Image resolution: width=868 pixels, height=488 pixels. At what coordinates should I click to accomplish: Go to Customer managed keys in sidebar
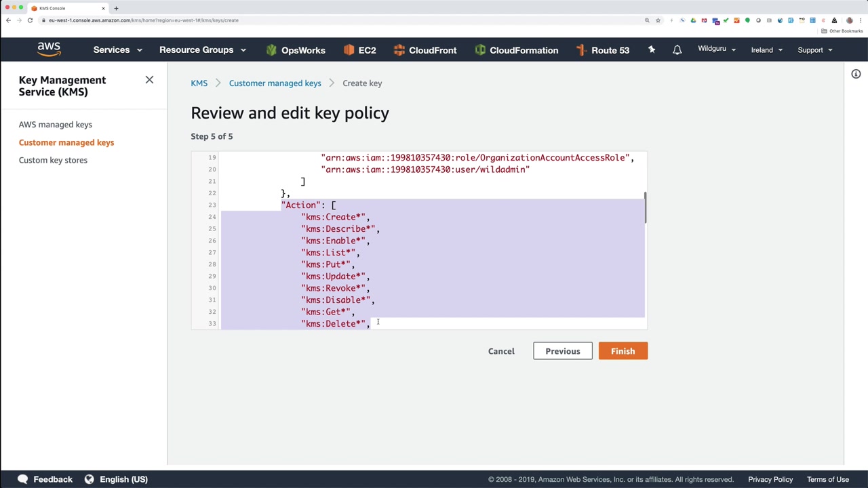(x=66, y=142)
